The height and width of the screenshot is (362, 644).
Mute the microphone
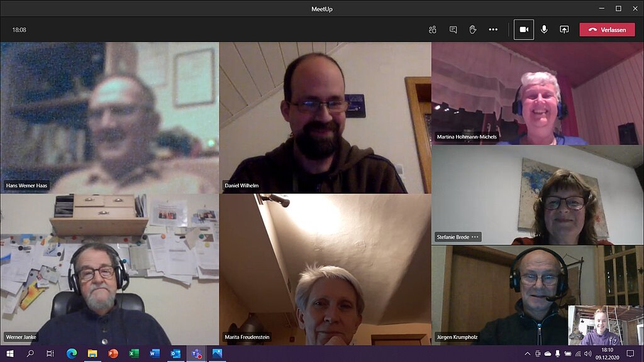tap(544, 30)
